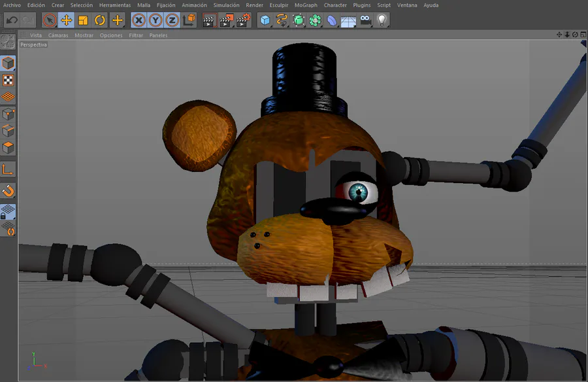Open the viewport Cámaras menu
588x382 pixels.
pos(58,35)
